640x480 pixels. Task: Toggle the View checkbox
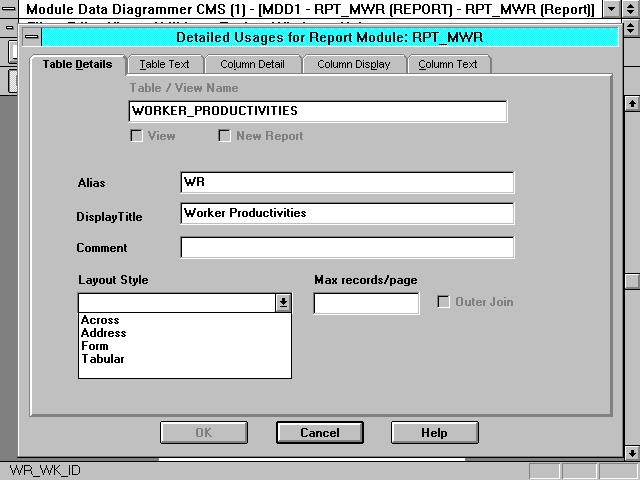point(138,136)
